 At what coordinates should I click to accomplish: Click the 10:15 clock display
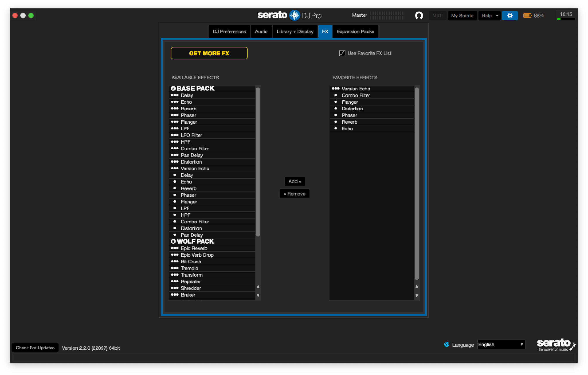click(x=566, y=14)
